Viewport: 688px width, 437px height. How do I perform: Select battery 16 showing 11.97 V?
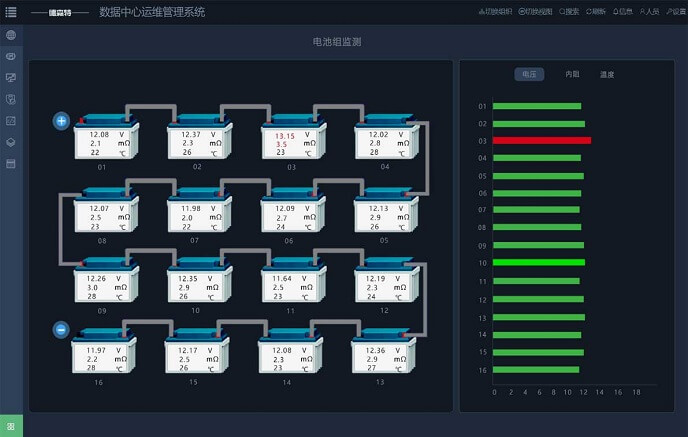(x=104, y=352)
